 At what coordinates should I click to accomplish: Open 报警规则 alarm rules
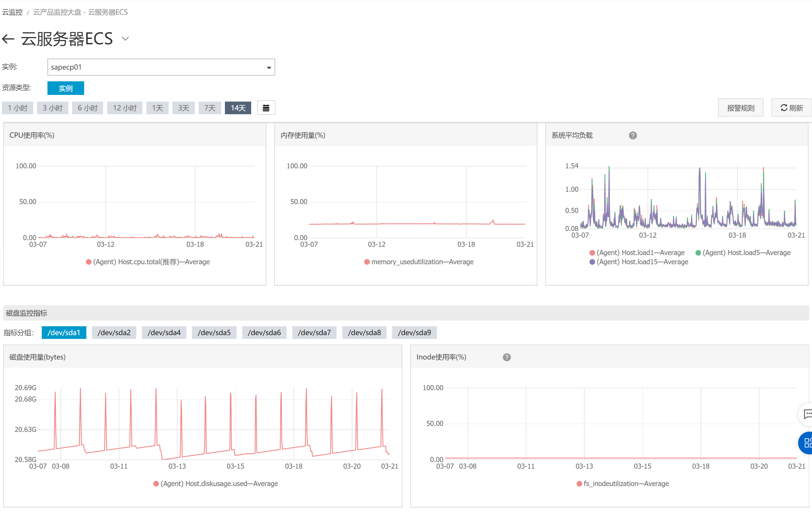tap(740, 108)
